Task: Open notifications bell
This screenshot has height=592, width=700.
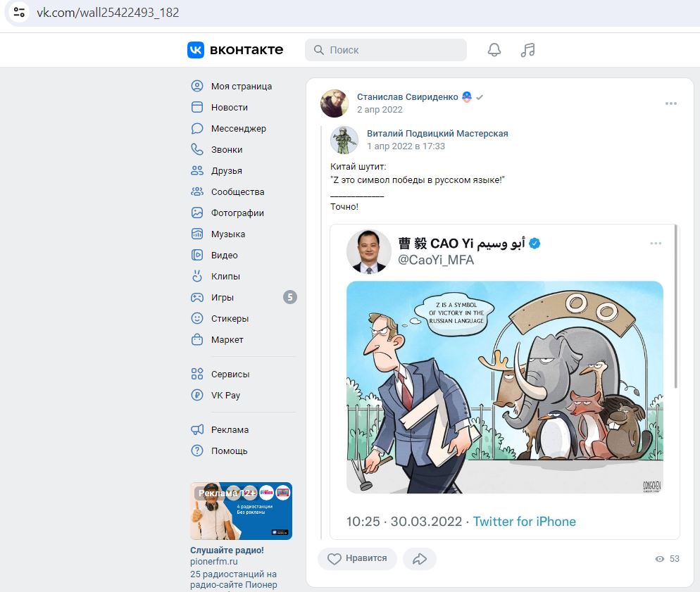Action: point(494,49)
